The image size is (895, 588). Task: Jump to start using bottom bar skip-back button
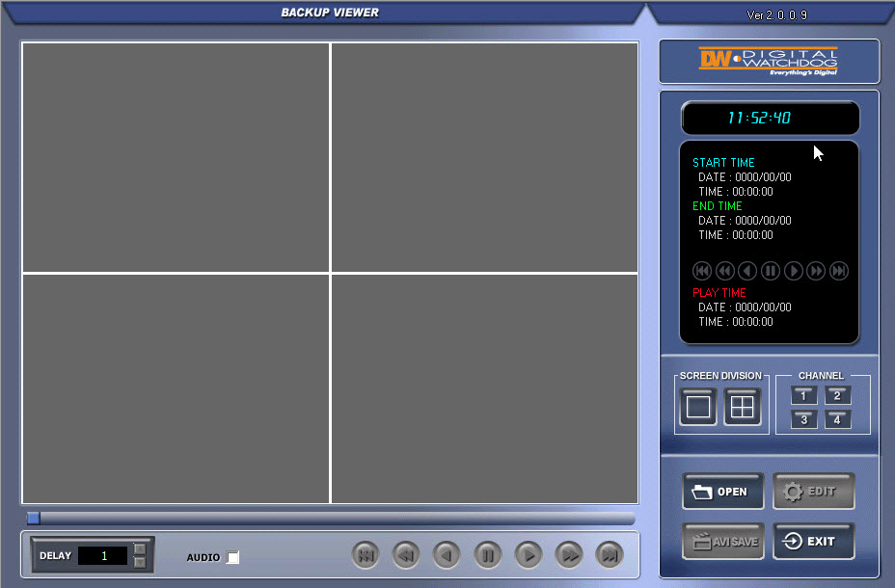[x=366, y=554]
